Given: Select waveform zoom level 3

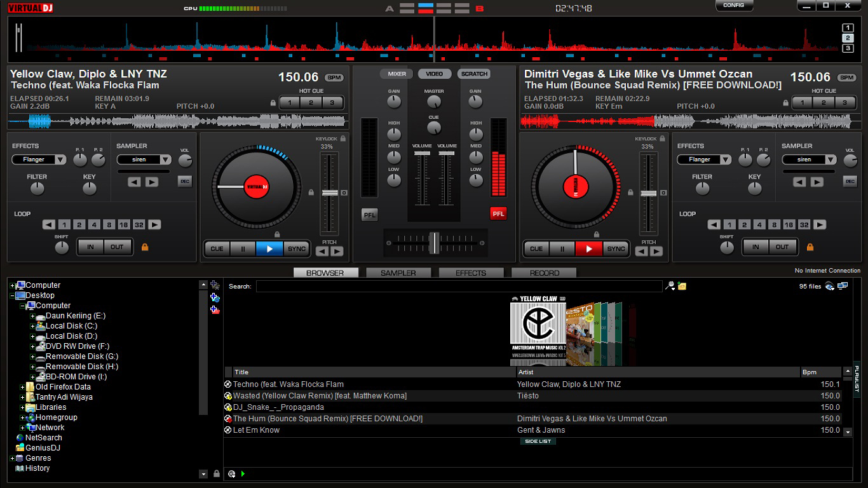Looking at the screenshot, I should 848,48.
